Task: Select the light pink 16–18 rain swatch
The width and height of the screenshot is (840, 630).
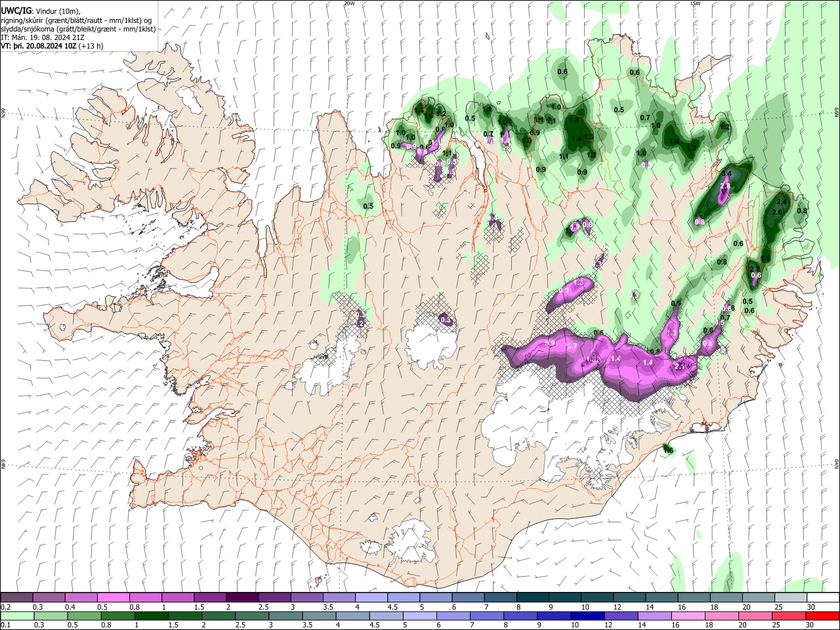Action: coord(687,616)
